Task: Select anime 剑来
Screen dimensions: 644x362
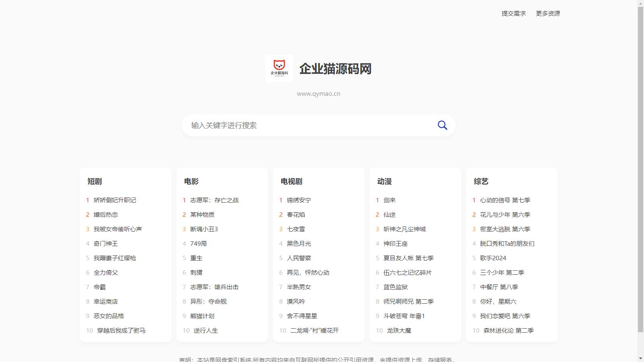Action: point(389,200)
